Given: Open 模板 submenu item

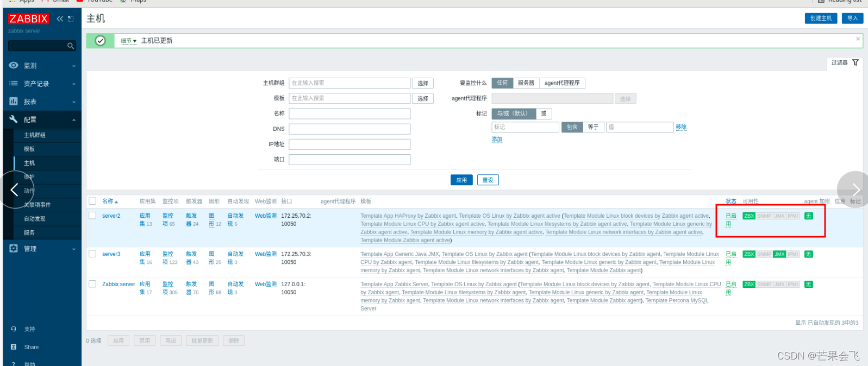Looking at the screenshot, I should 29,149.
